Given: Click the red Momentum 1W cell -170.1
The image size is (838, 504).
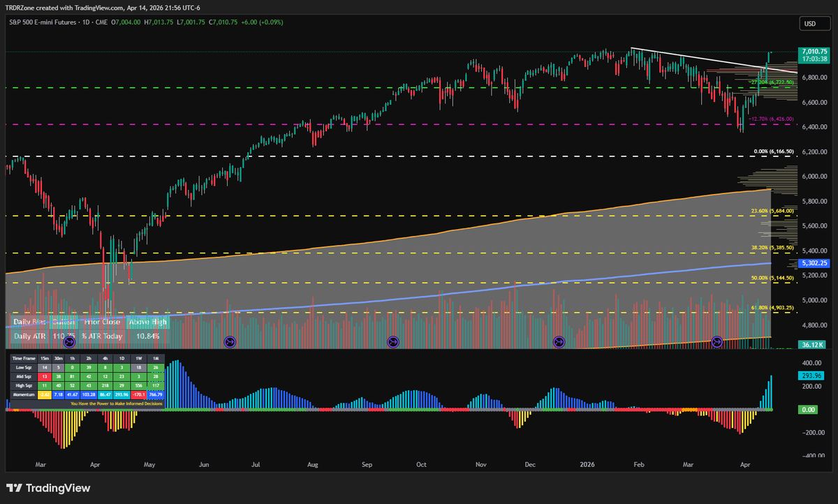Looking at the screenshot, I should 138,394.
